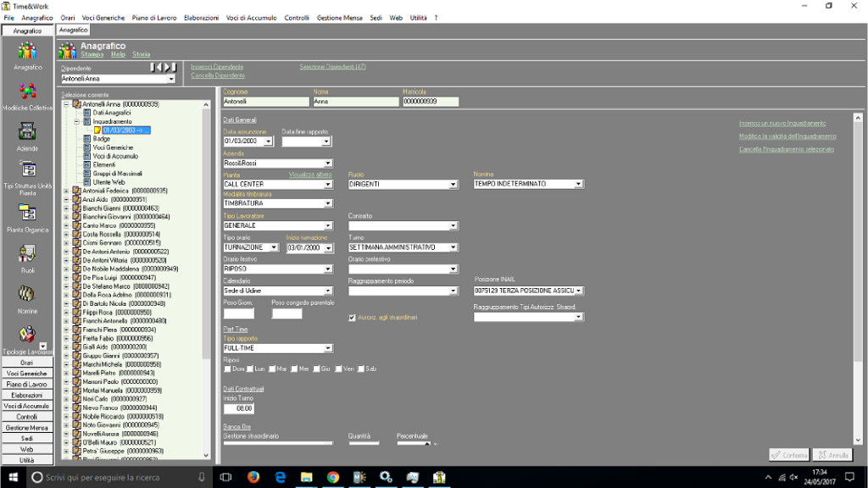The height and width of the screenshot is (488, 868).
Task: Click into the Cognome text field
Action: [265, 102]
